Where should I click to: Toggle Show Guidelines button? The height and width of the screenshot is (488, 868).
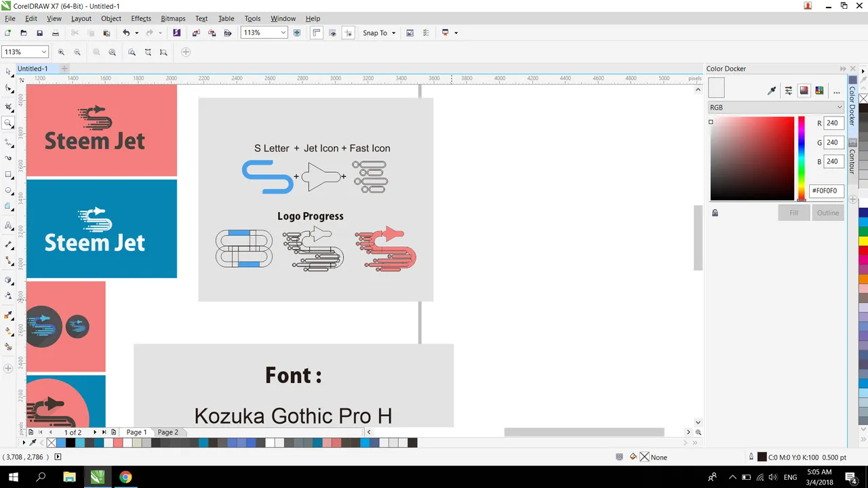348,33
